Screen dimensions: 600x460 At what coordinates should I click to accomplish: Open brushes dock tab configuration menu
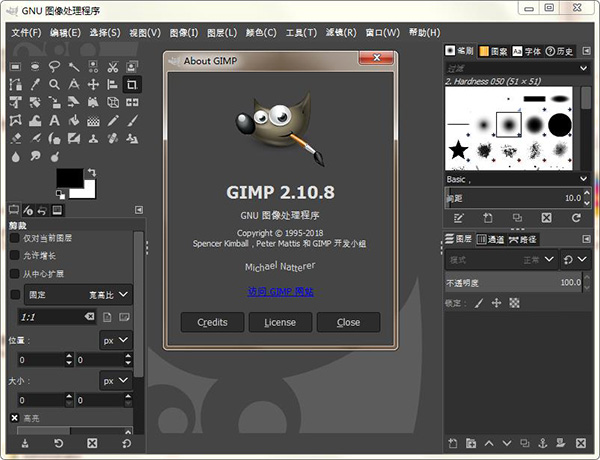click(x=586, y=51)
